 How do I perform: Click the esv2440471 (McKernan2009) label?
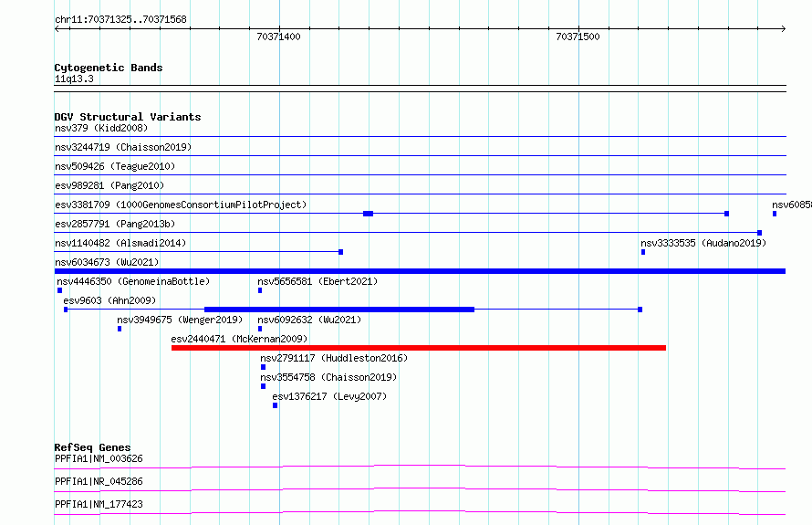point(239,339)
